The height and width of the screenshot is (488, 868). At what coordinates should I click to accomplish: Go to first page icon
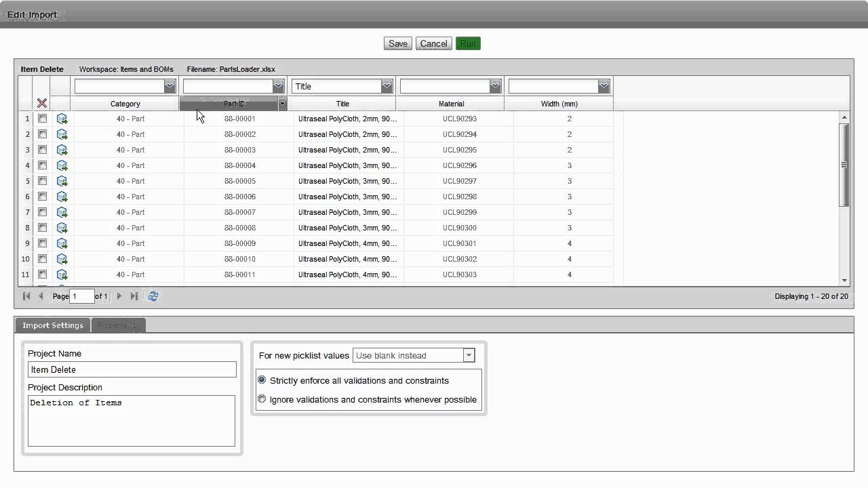(26, 296)
